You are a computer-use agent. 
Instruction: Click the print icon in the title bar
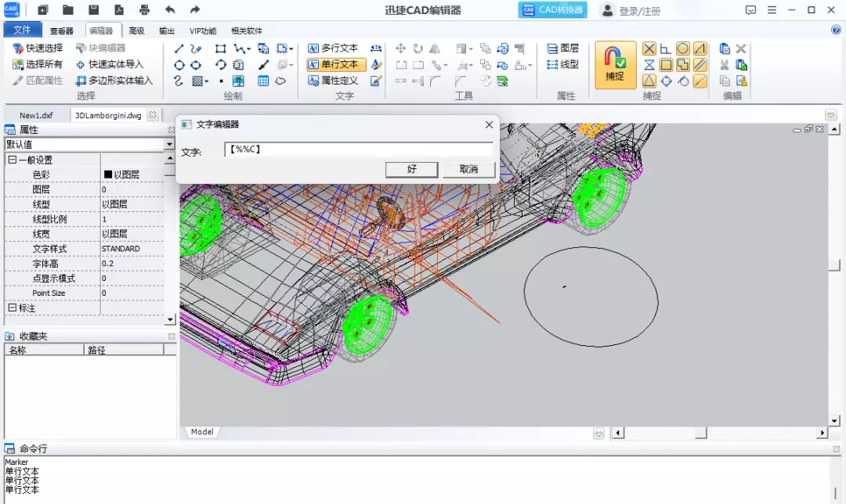(144, 10)
